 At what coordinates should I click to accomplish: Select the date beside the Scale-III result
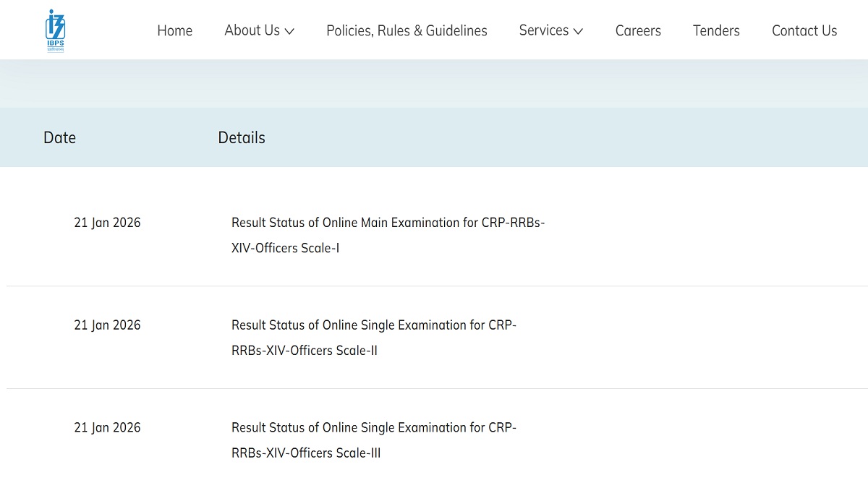point(107,428)
